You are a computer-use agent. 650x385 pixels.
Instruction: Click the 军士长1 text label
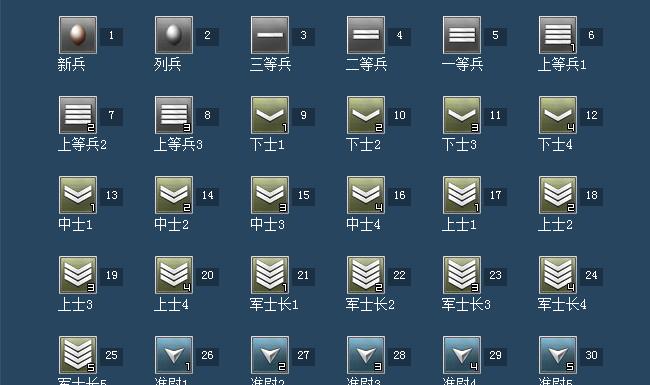click(274, 305)
